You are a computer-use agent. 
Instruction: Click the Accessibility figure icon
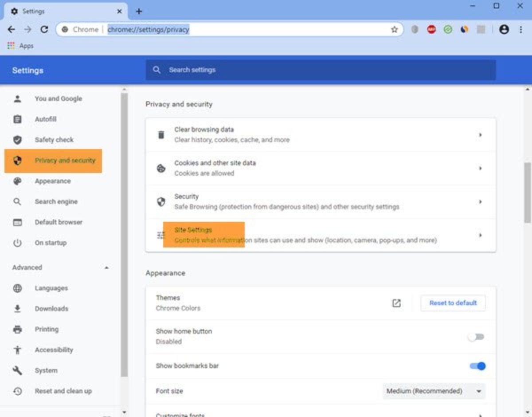point(17,350)
